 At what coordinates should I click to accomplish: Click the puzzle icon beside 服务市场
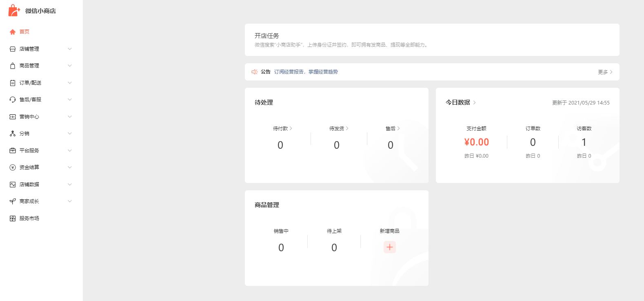13,219
